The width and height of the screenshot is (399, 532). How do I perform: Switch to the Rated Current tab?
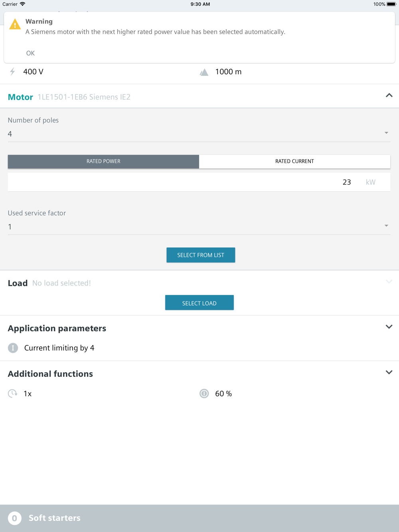coord(294,162)
